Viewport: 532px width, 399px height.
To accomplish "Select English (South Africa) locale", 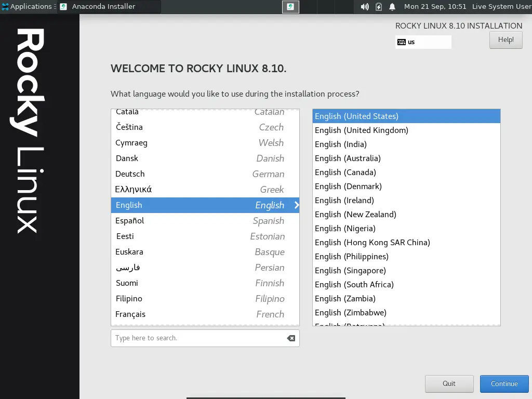I will (x=406, y=285).
